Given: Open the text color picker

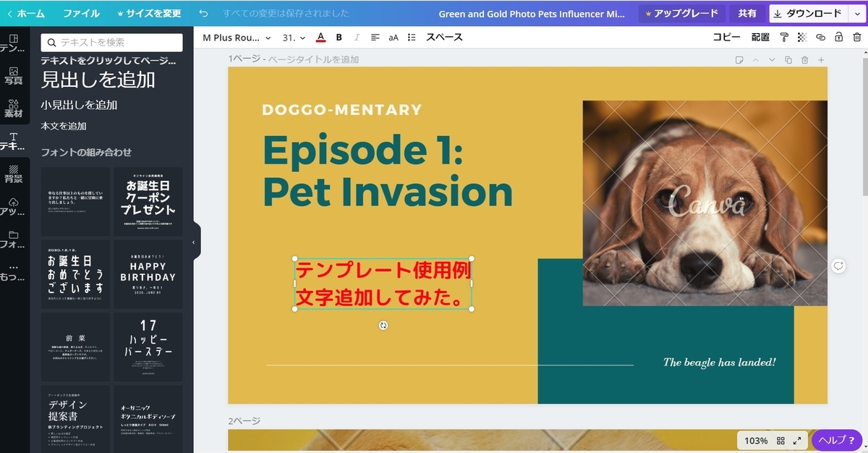Looking at the screenshot, I should tap(320, 37).
